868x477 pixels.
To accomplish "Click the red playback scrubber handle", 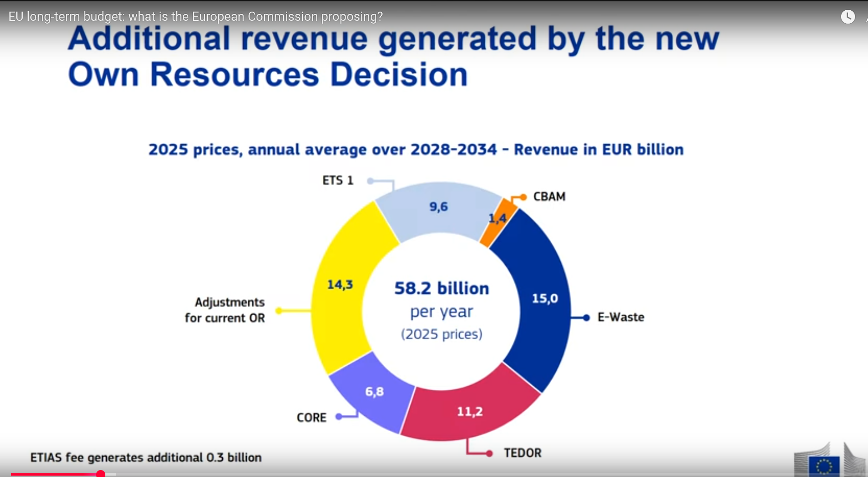I will [101, 474].
